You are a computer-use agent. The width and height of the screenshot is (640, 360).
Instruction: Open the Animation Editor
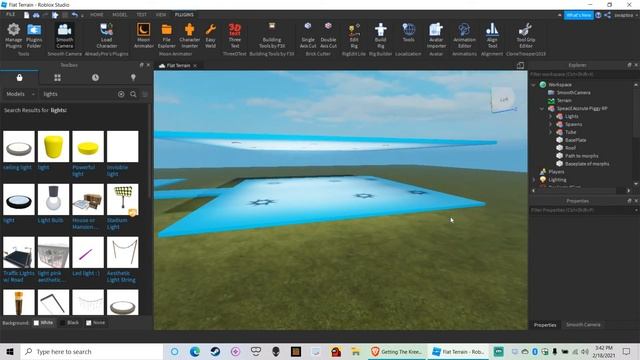pos(464,36)
